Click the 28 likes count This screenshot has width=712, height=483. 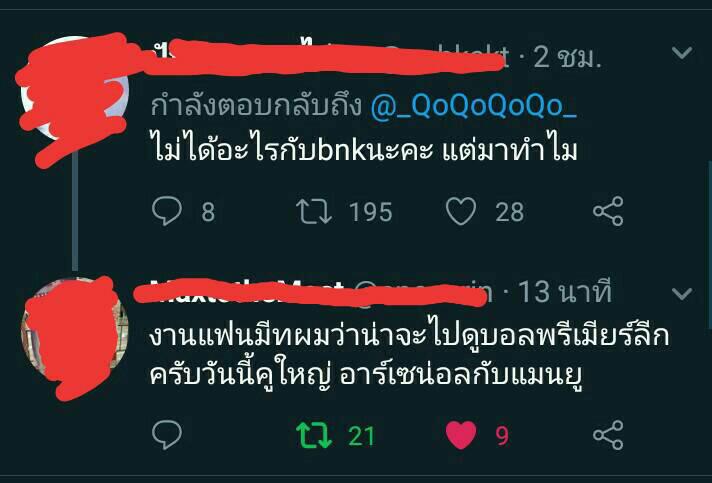pyautogui.click(x=509, y=212)
